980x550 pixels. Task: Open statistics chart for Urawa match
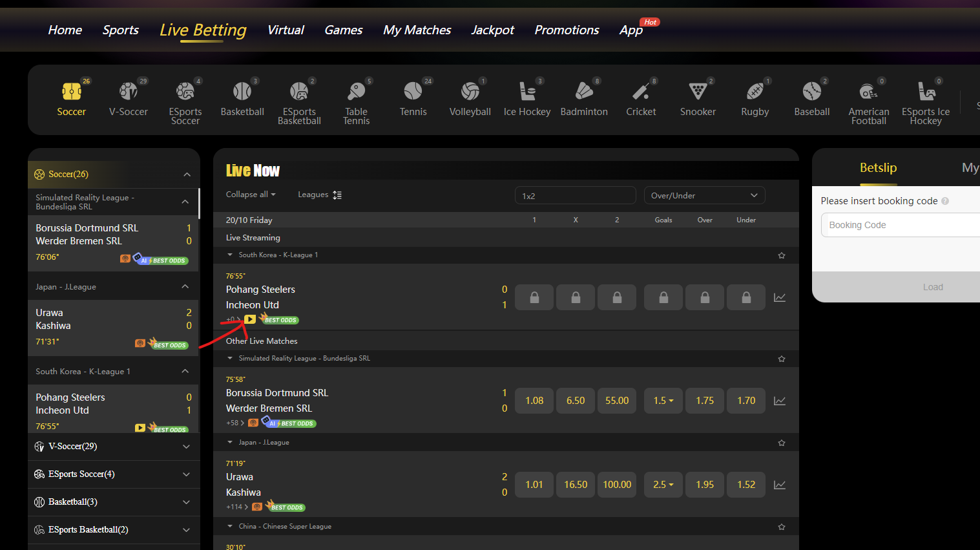point(780,485)
